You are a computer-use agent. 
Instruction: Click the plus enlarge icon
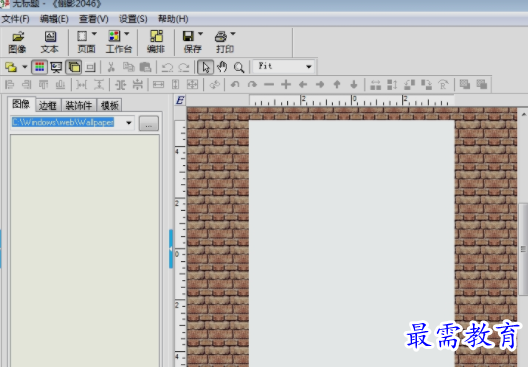coord(286,85)
